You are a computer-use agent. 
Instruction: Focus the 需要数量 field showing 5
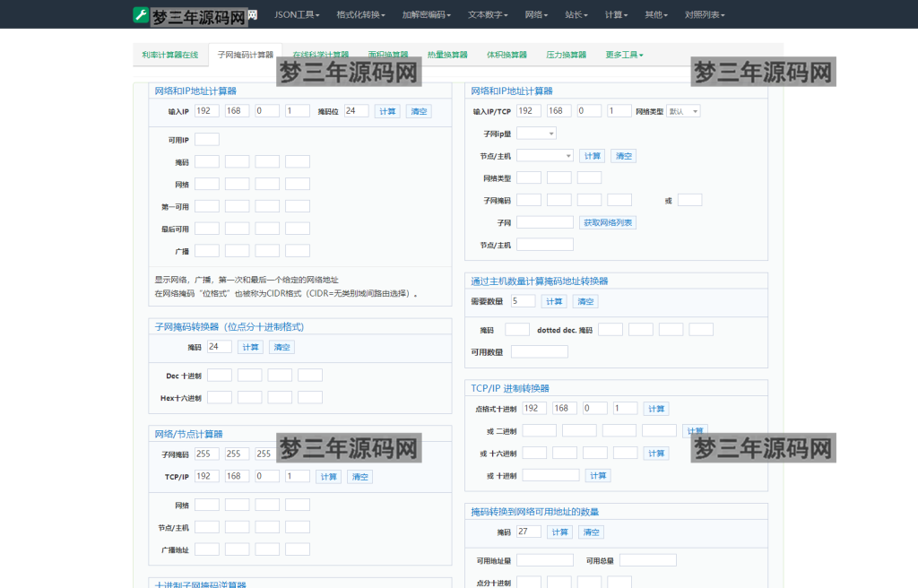point(523,301)
